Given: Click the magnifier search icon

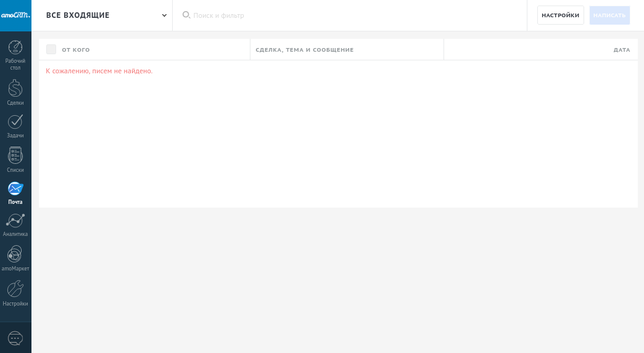Looking at the screenshot, I should click(x=186, y=15).
